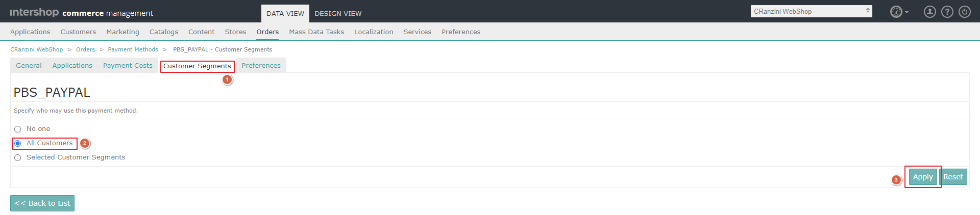The height and width of the screenshot is (215, 980).
Task: Open the Marketing main menu
Action: [122, 32]
